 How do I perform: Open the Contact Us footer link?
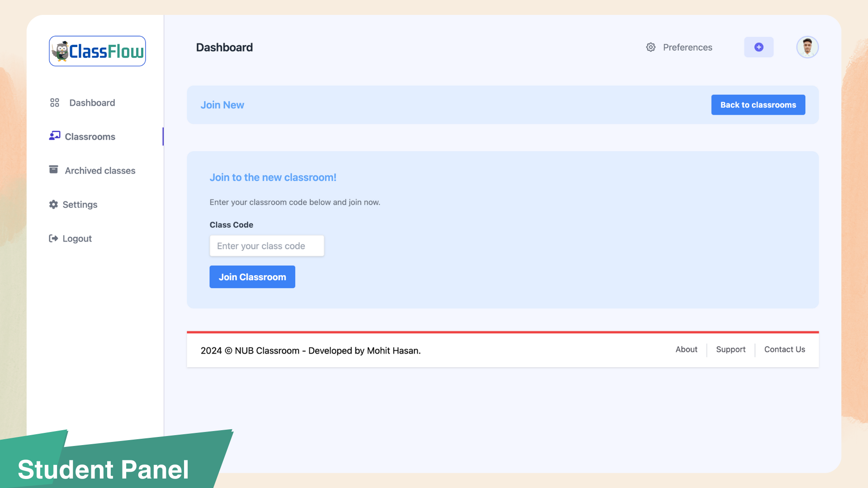coord(784,349)
